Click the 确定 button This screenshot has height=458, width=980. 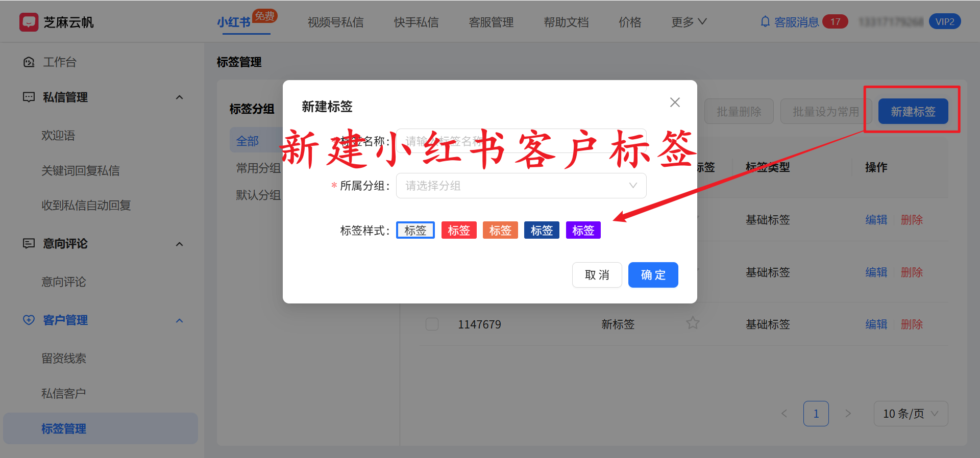click(x=653, y=275)
